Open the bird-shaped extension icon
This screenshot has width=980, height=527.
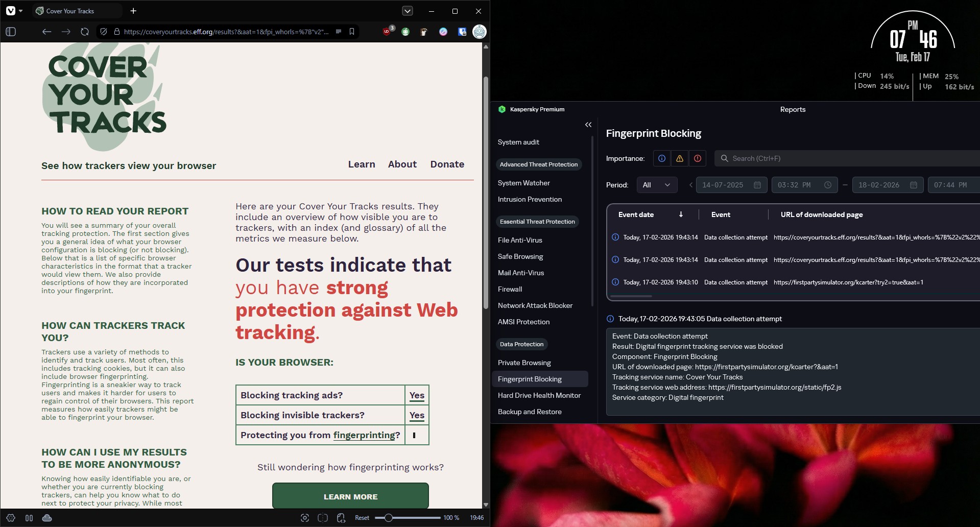click(424, 32)
